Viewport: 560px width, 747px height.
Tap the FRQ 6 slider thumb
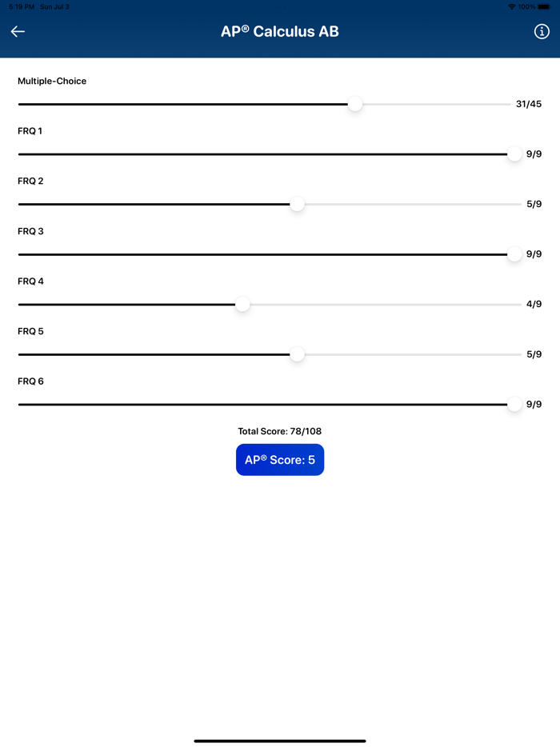click(x=514, y=405)
